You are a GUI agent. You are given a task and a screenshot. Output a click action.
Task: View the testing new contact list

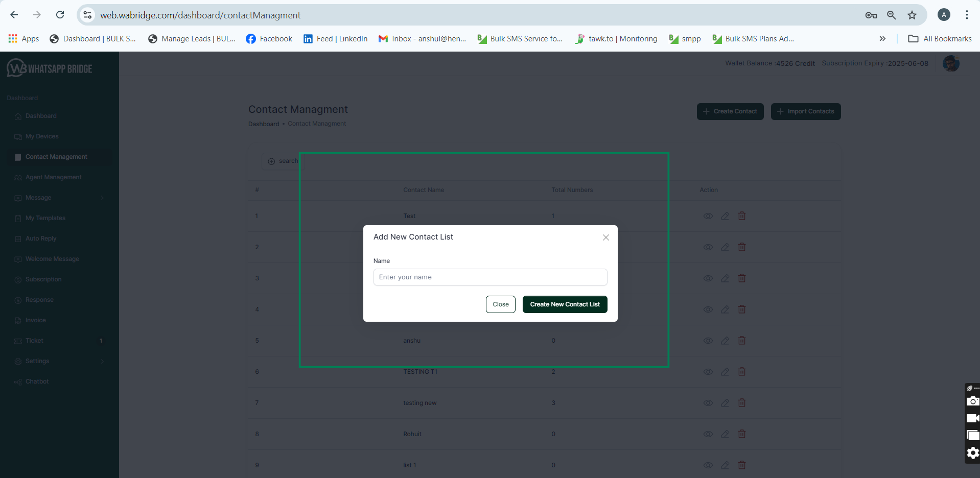(x=708, y=403)
